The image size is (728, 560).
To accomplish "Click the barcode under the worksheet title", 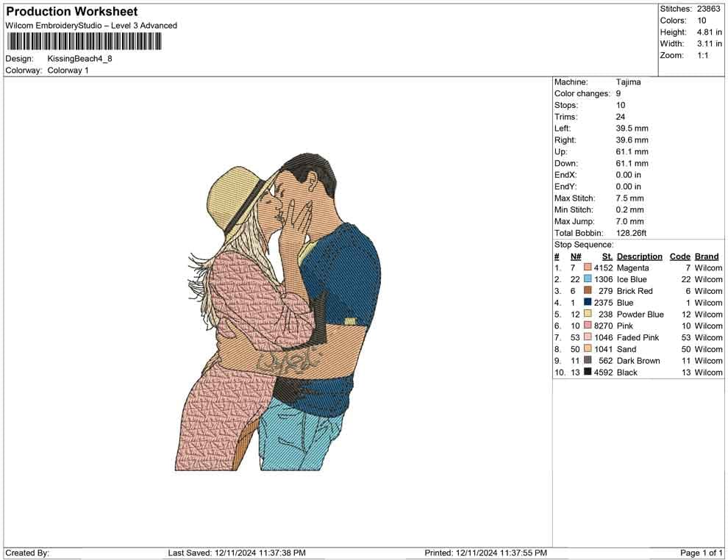I will (x=84, y=41).
